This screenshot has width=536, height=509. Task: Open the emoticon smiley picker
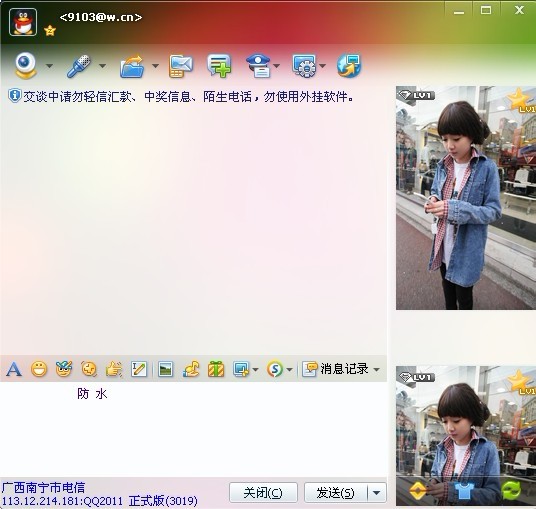click(x=39, y=369)
